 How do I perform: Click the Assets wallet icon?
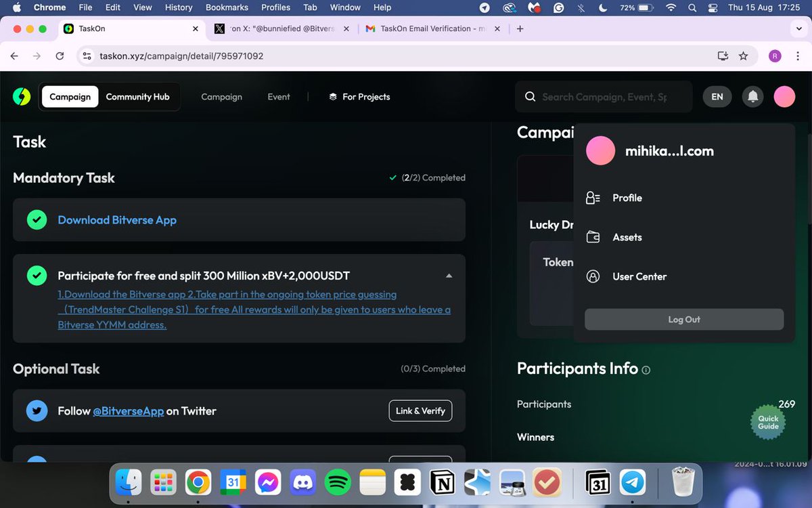[x=593, y=237]
